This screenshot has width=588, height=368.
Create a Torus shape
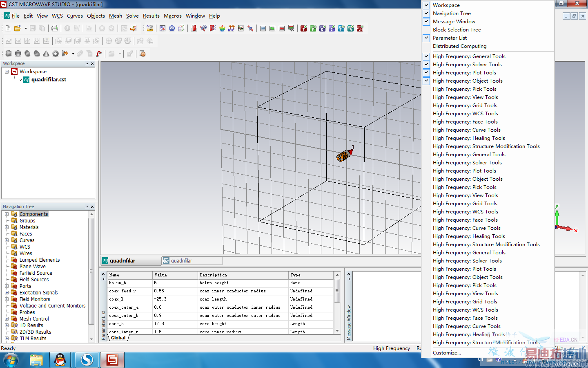click(56, 54)
